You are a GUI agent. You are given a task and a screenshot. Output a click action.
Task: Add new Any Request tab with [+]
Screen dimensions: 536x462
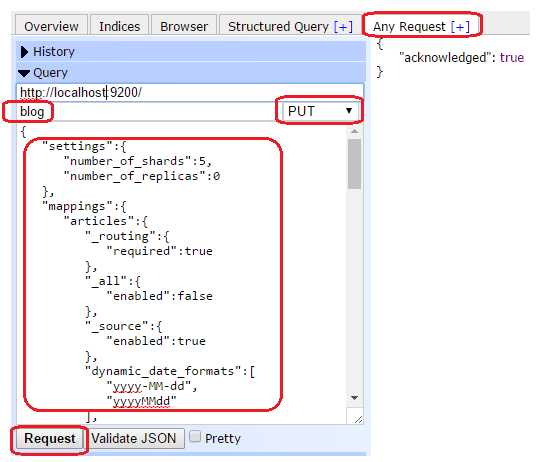[x=460, y=26]
